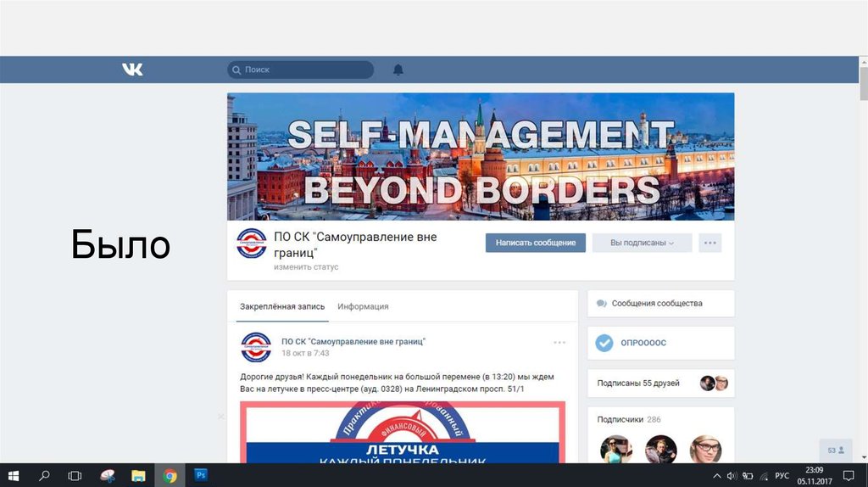Open the paint palette app on taskbar
The width and height of the screenshot is (868, 487).
coord(108,475)
